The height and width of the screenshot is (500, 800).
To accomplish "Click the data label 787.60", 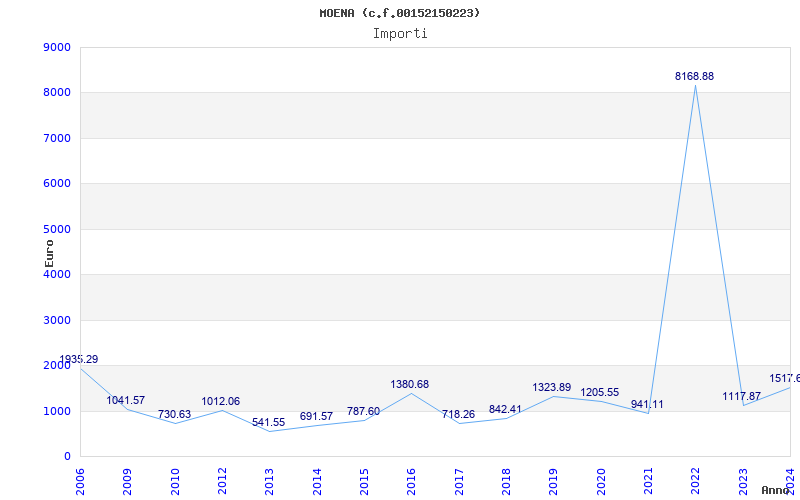I will point(363,411).
